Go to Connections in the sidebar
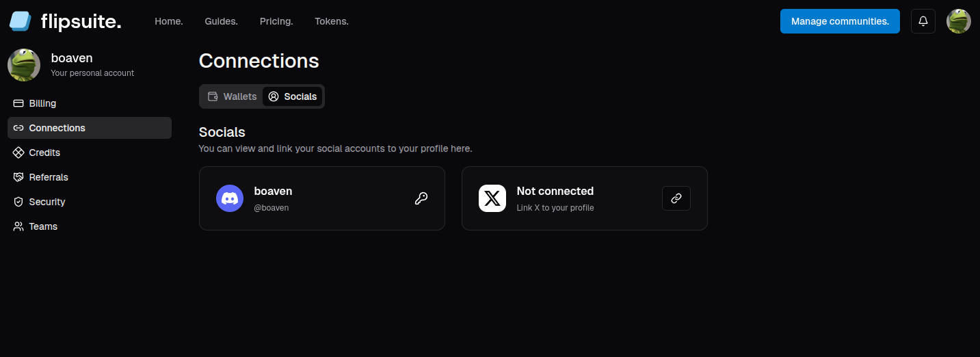Screen dimensions: 980x357 [90, 128]
